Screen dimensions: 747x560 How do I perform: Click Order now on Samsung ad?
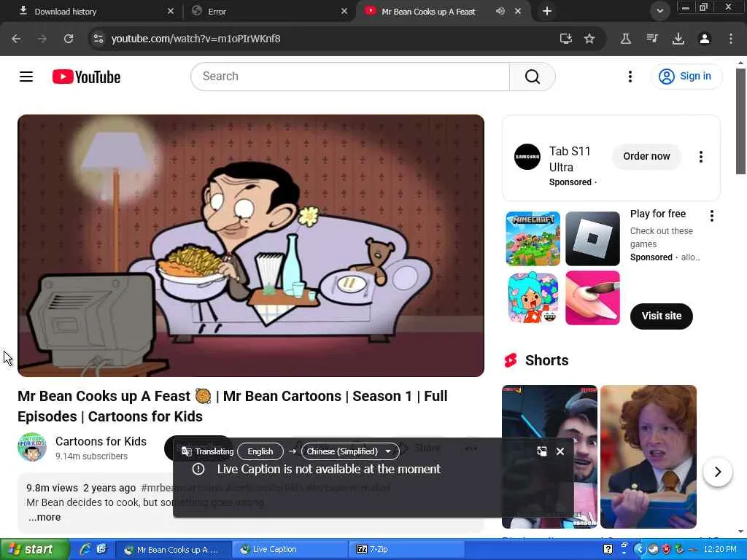pyautogui.click(x=646, y=156)
